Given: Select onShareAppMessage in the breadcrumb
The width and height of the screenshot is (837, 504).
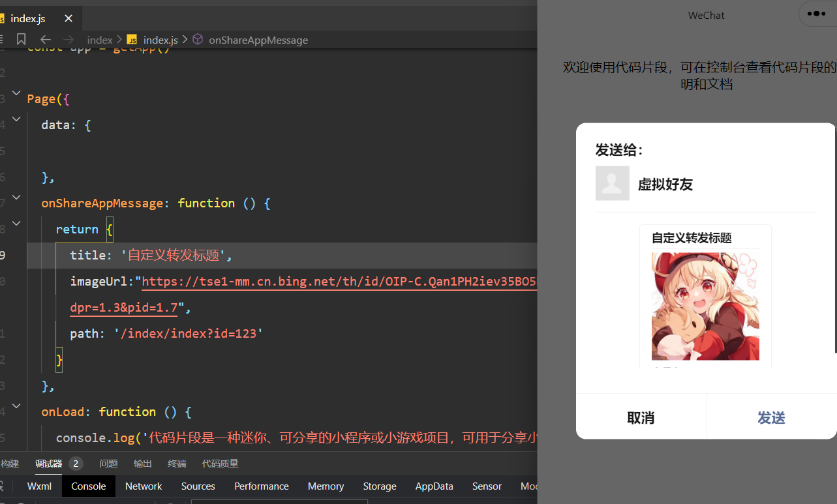Looking at the screenshot, I should (258, 40).
